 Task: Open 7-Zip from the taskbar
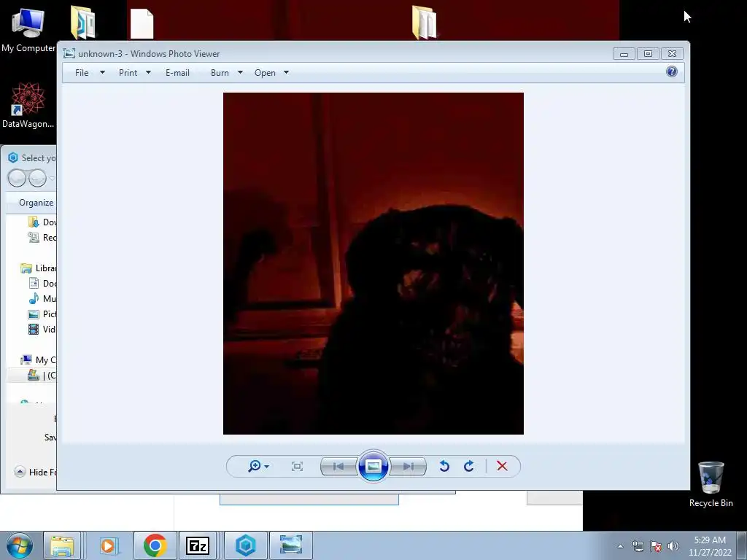coord(198,545)
